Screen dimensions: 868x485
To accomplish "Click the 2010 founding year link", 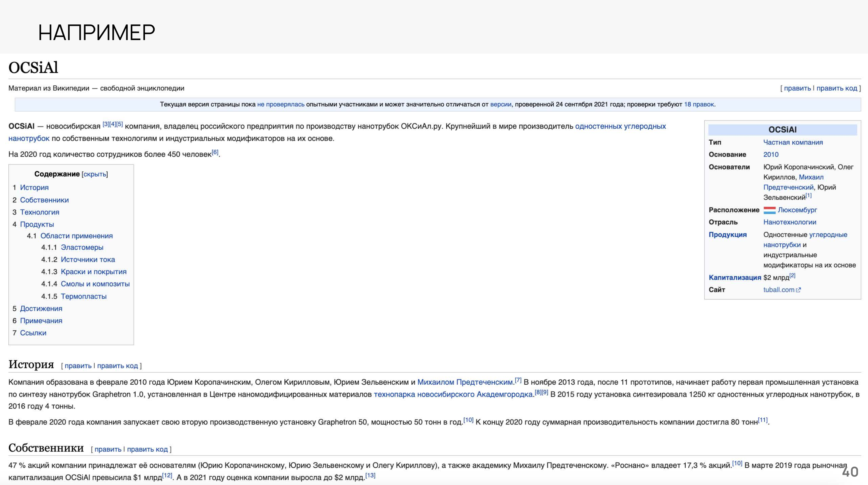I will (771, 155).
